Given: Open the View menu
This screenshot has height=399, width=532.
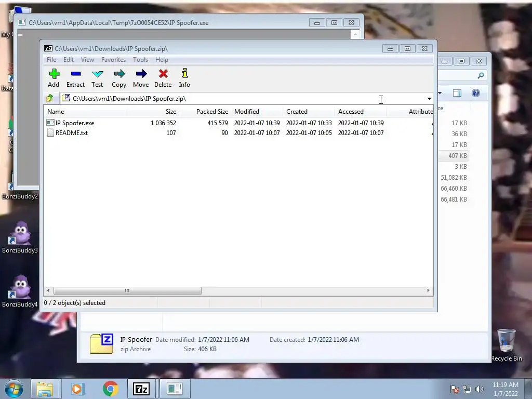Looking at the screenshot, I should 87,60.
